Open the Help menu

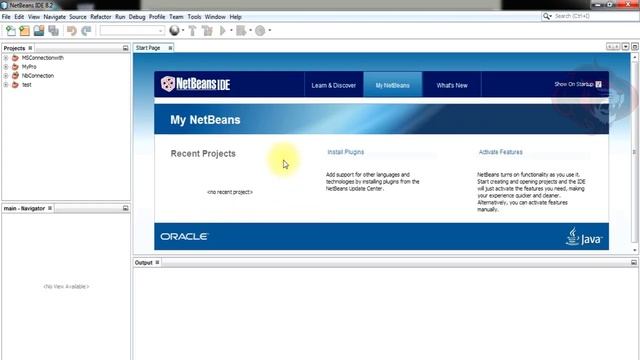point(236,17)
